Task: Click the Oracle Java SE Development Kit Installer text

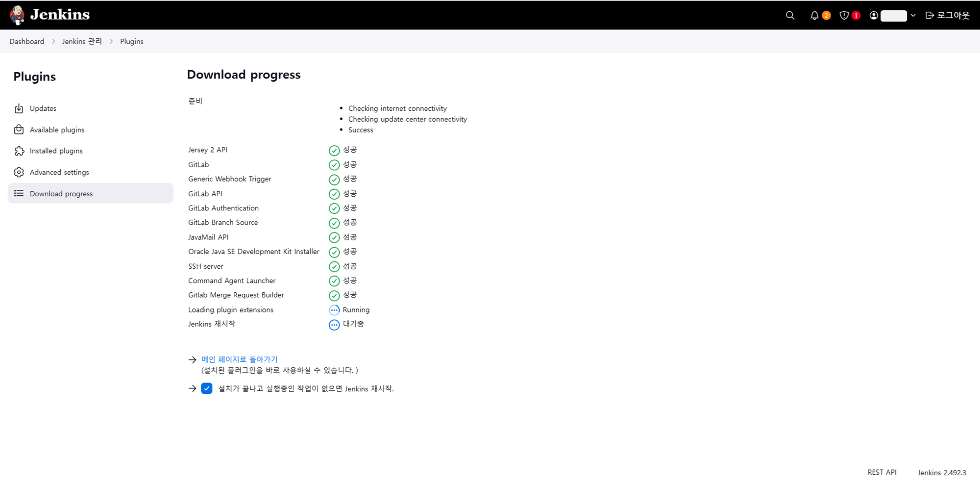Action: coord(254,252)
